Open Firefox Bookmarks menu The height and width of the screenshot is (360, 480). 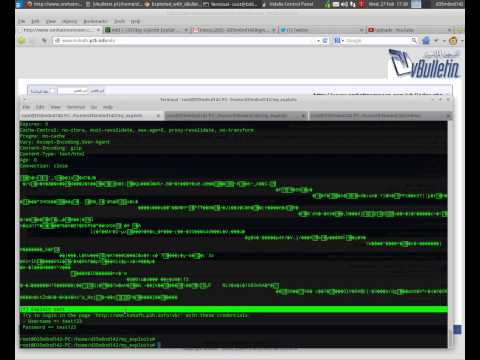coord(95,21)
